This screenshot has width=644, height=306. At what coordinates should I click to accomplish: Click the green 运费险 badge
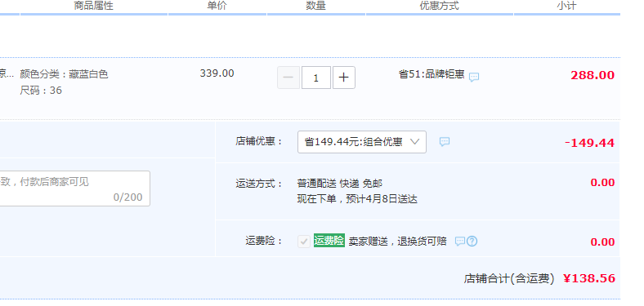tap(329, 241)
